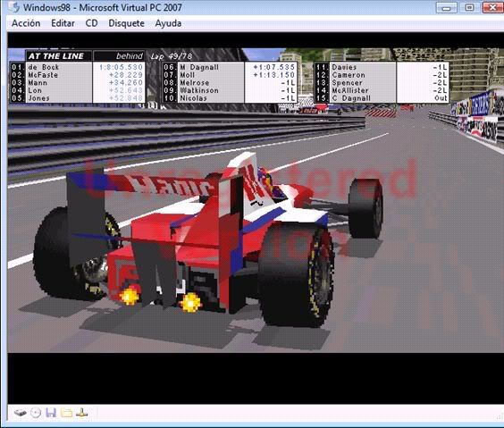Click the Virtual PC title bar icon

(x=13, y=7)
